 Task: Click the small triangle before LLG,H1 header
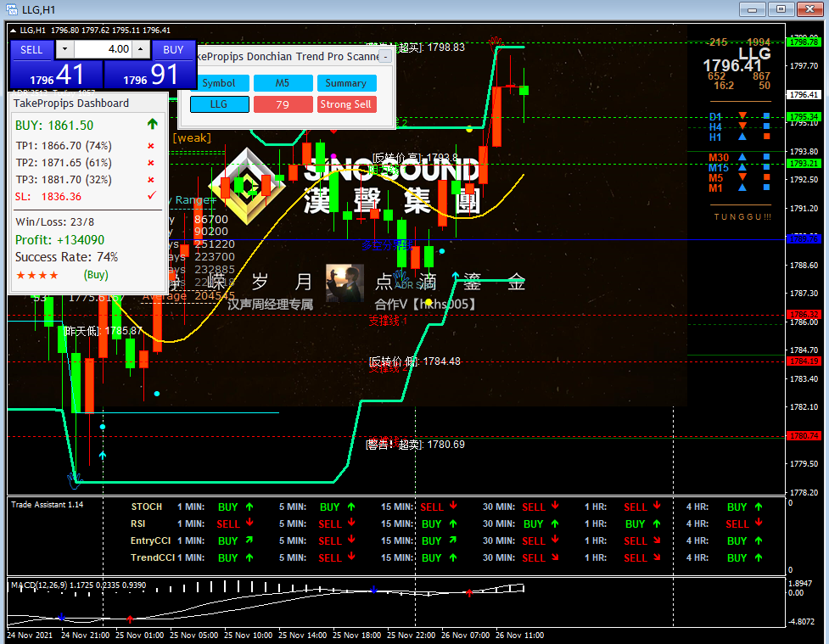coord(14,31)
